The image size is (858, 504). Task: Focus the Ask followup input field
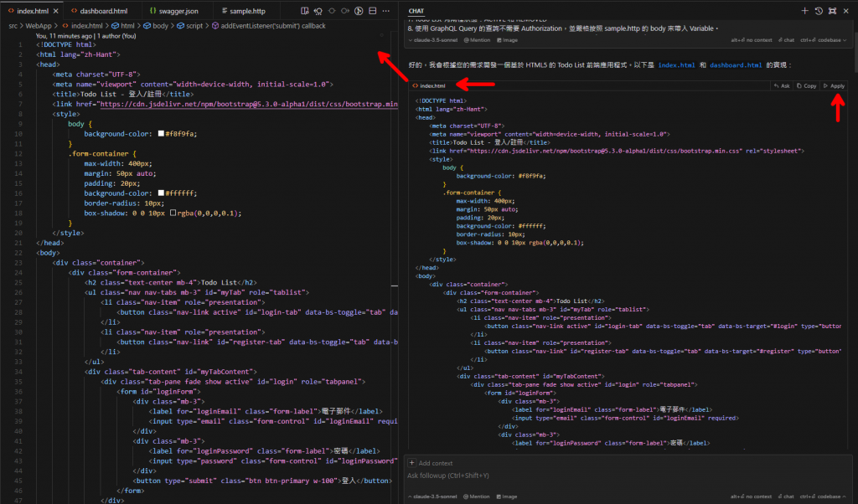pos(628,476)
